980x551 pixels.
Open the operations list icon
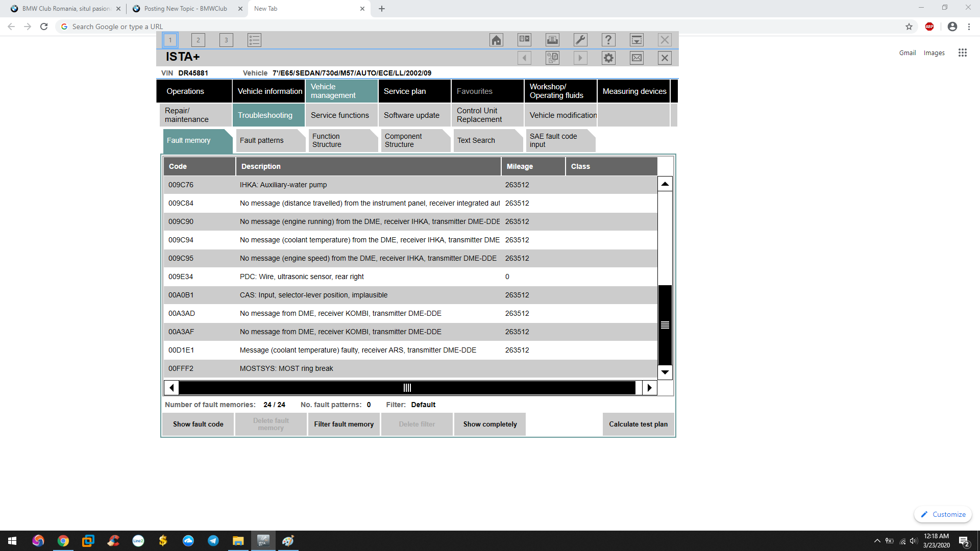(254, 40)
